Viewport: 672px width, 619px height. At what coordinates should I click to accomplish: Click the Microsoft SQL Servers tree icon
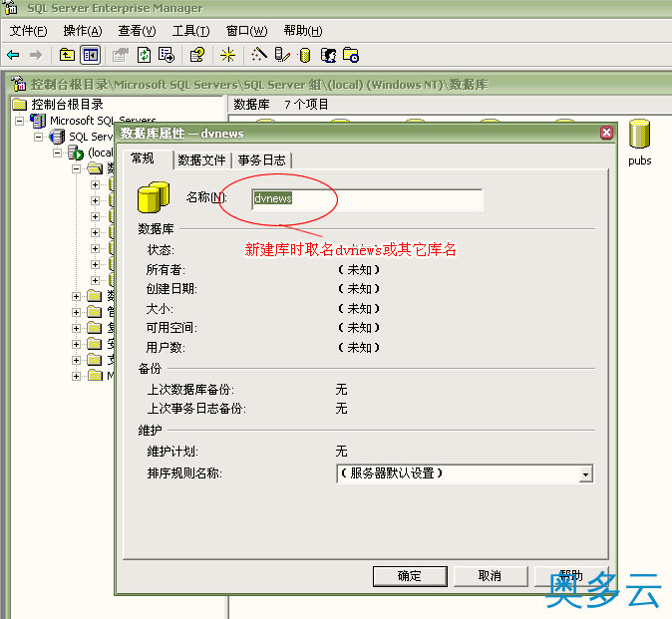38,121
